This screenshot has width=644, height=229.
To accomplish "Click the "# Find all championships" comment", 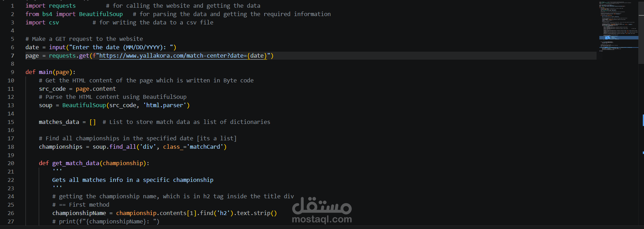I will pyautogui.click(x=138, y=139).
